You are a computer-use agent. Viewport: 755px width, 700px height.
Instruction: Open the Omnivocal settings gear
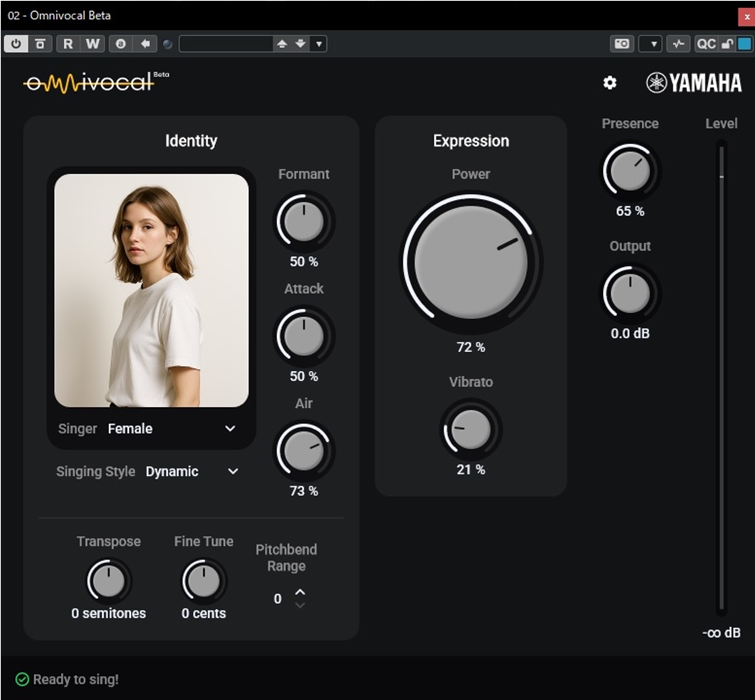(610, 83)
